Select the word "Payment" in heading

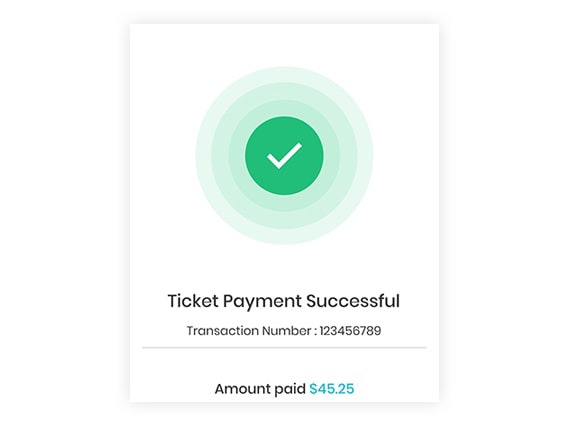[262, 302]
